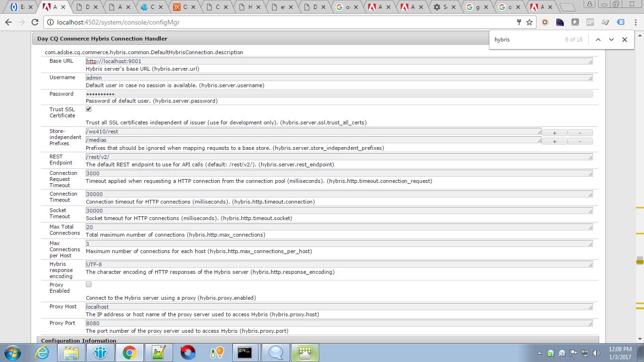Screen dimensions: 644x362
Task: Edit the Proxy Host field
Action: (x=339, y=307)
